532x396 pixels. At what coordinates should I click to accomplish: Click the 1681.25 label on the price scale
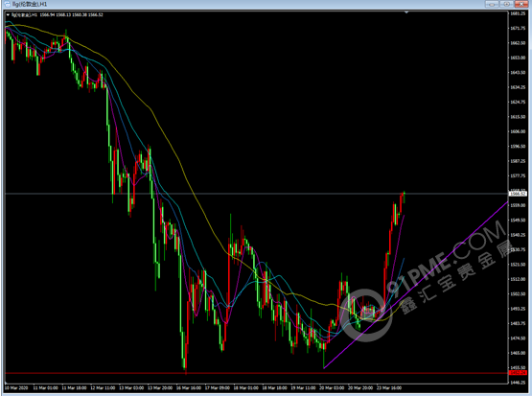point(518,13)
